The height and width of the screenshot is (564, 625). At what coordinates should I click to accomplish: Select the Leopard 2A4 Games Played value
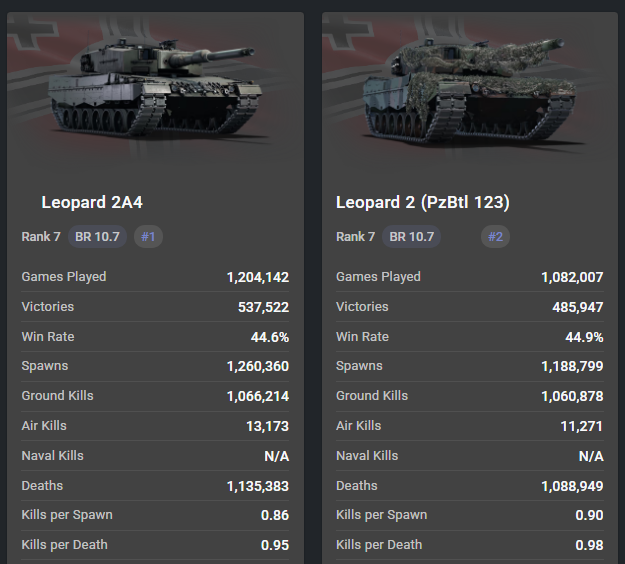257,277
